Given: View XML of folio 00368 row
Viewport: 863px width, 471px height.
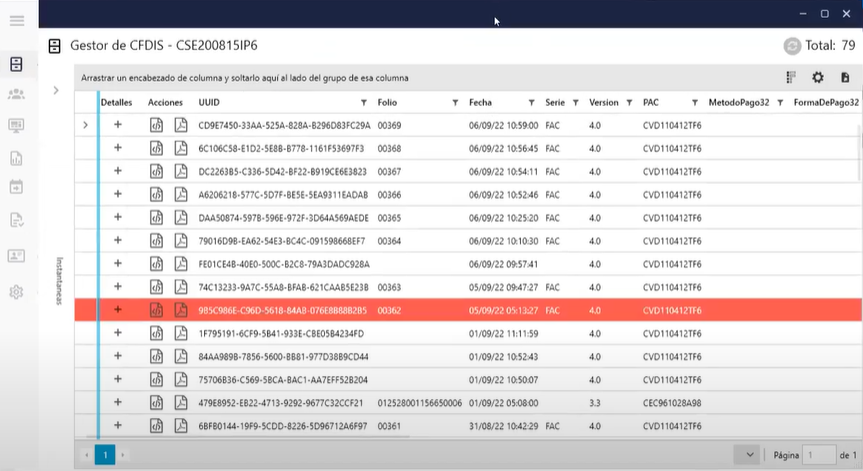Looking at the screenshot, I should (x=156, y=149).
